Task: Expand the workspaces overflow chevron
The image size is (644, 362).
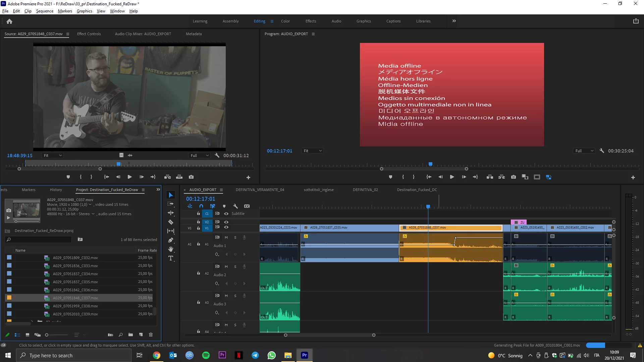Action: pos(454,21)
